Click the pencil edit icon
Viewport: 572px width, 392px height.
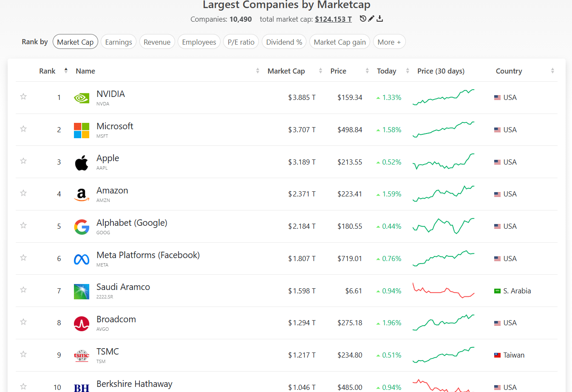point(371,18)
